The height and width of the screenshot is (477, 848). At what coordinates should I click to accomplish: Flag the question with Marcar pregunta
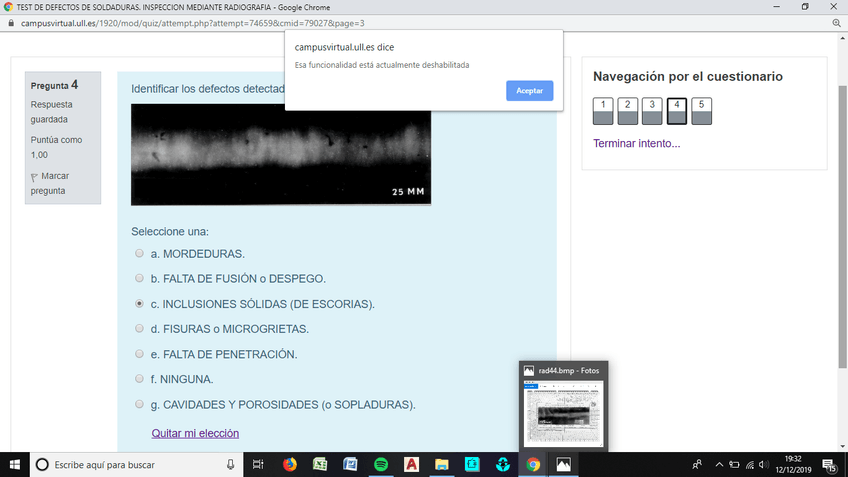tap(49, 183)
